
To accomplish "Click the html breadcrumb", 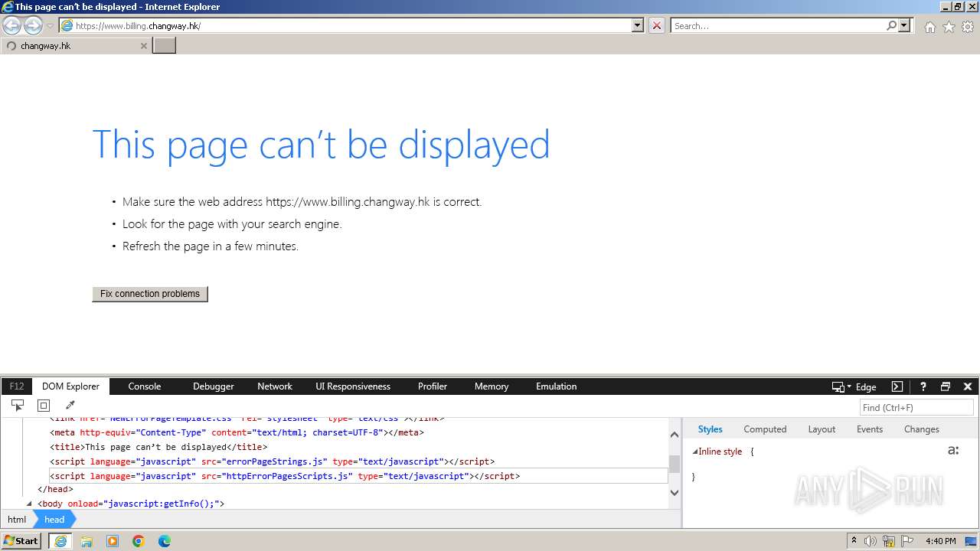I will click(17, 520).
